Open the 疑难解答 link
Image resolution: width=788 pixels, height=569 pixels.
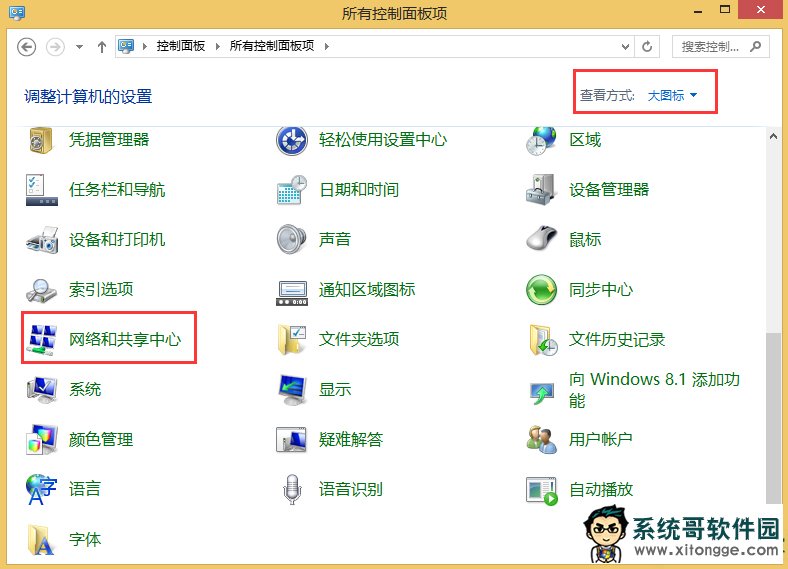click(351, 440)
